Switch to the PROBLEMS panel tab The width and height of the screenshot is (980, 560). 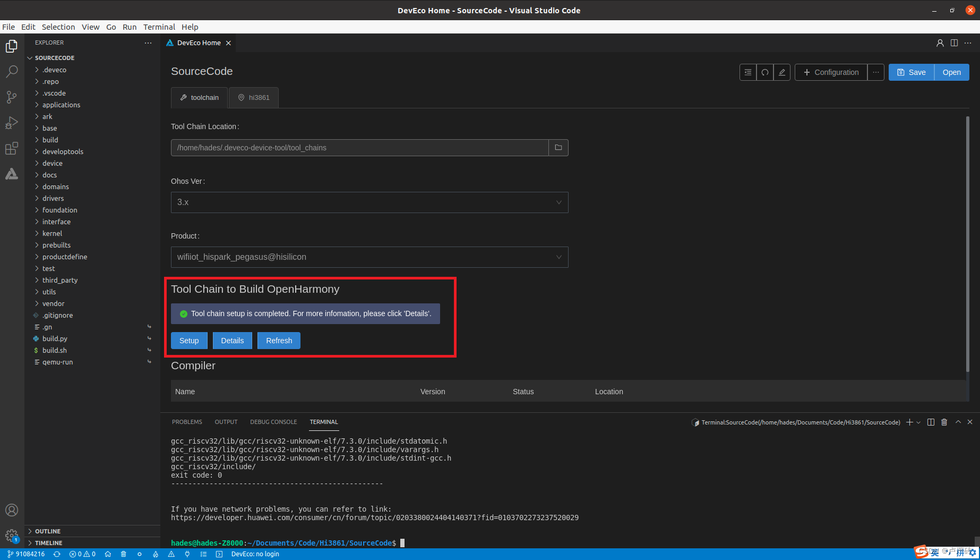coord(187,422)
